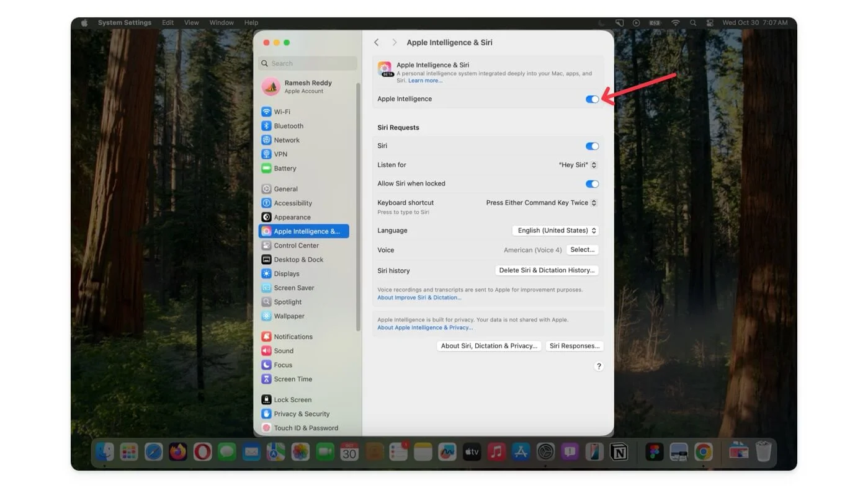Open Notifications settings
Viewport: 868px width, 488px height.
pyautogui.click(x=304, y=337)
